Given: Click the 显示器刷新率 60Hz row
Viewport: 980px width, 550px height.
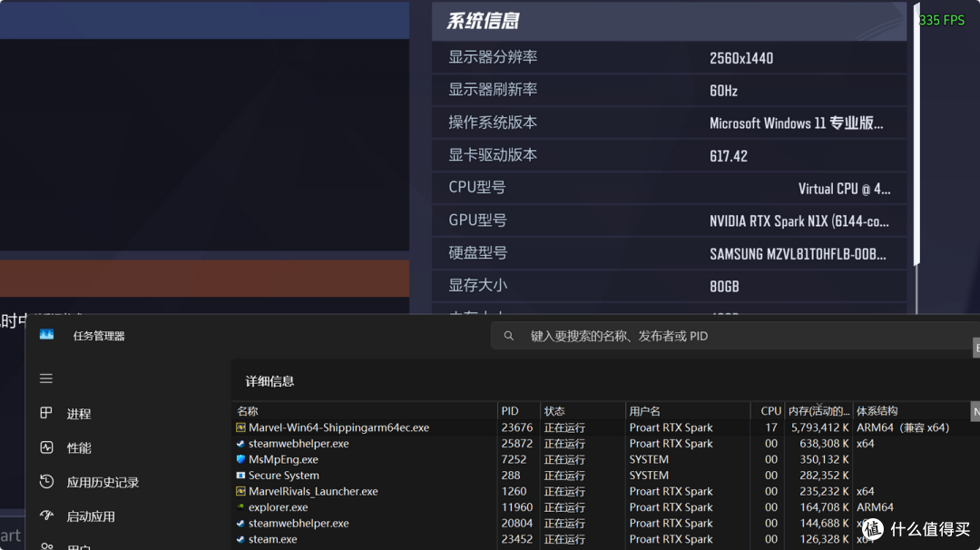Looking at the screenshot, I should pos(669,90).
